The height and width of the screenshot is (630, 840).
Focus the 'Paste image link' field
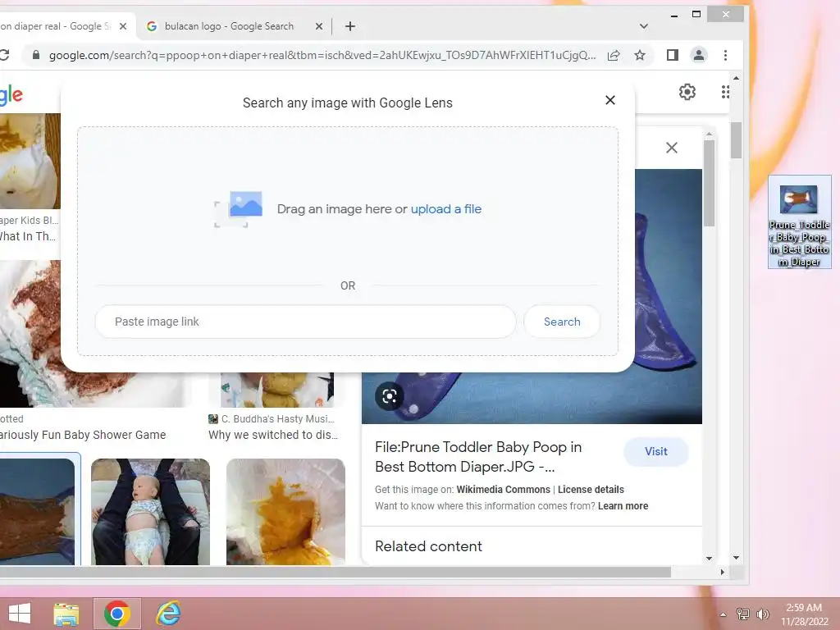[305, 322]
